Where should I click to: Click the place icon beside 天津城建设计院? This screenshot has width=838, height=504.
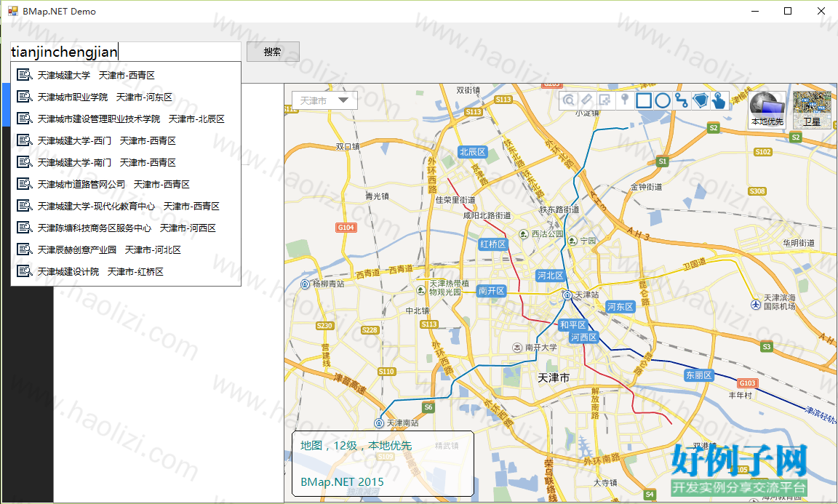[x=25, y=271]
